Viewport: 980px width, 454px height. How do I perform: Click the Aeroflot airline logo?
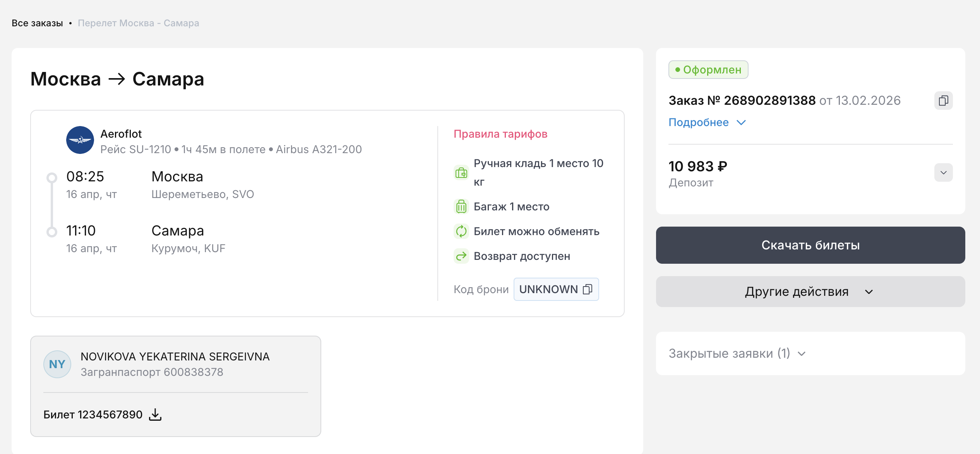(x=80, y=140)
